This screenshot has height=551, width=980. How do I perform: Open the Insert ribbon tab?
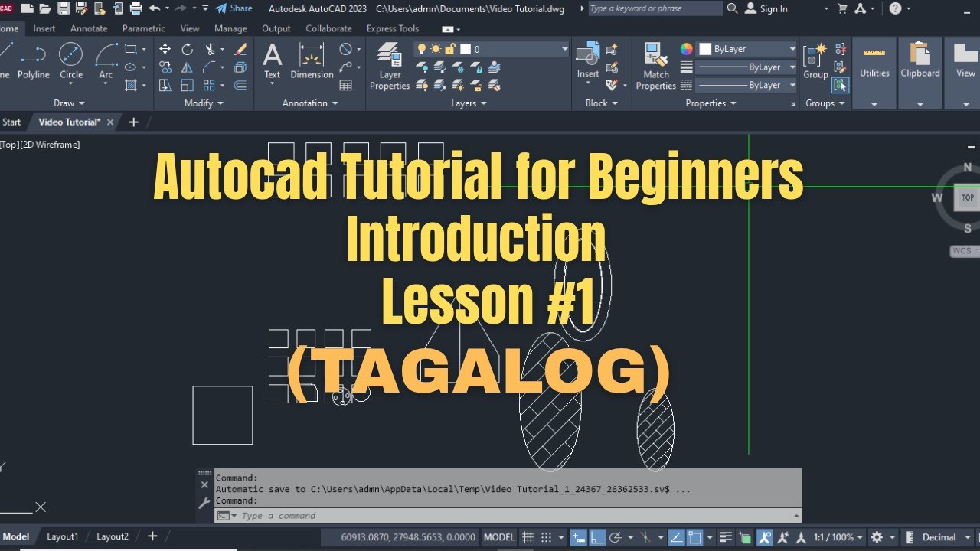coord(44,28)
